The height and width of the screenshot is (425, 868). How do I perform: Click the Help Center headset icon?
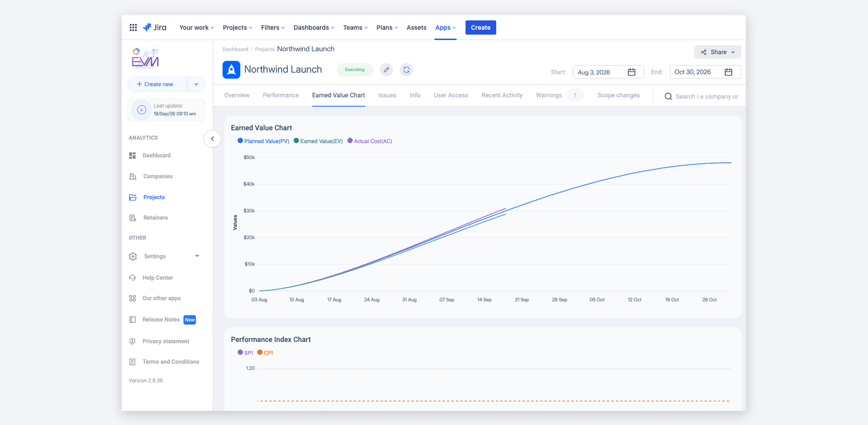[x=133, y=278]
